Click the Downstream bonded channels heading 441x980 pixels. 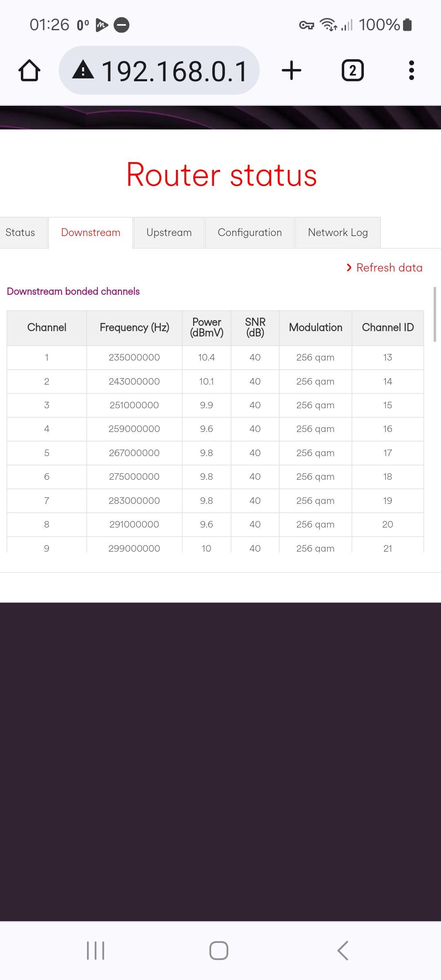[73, 292]
